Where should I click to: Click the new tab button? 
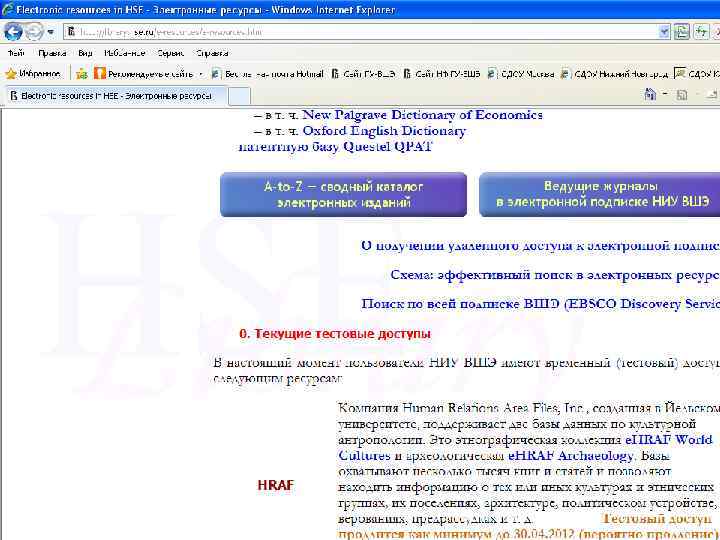tap(239, 96)
